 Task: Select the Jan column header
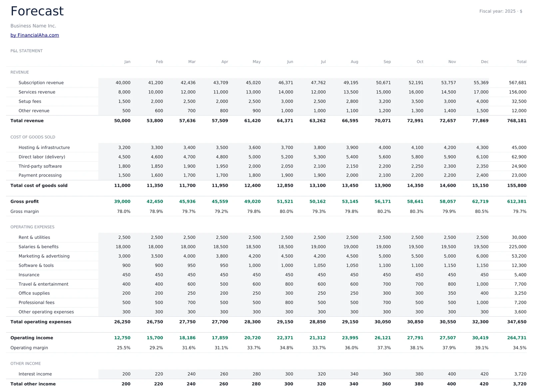pos(127,62)
